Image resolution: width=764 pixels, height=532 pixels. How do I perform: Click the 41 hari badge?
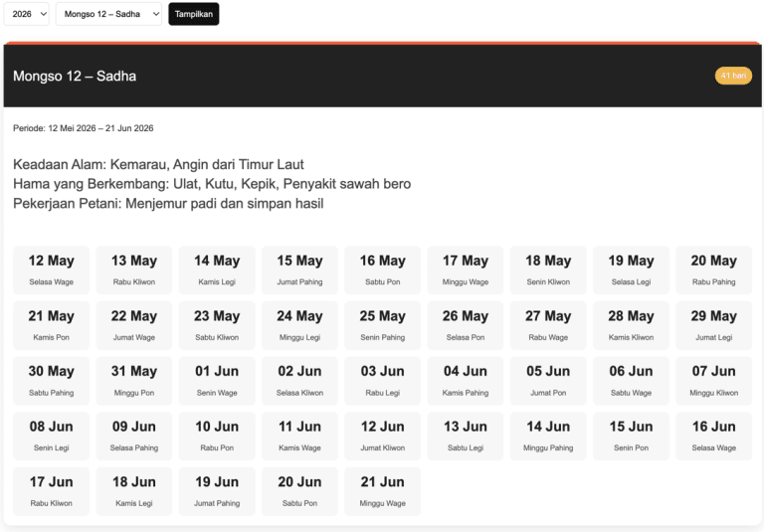tap(733, 76)
